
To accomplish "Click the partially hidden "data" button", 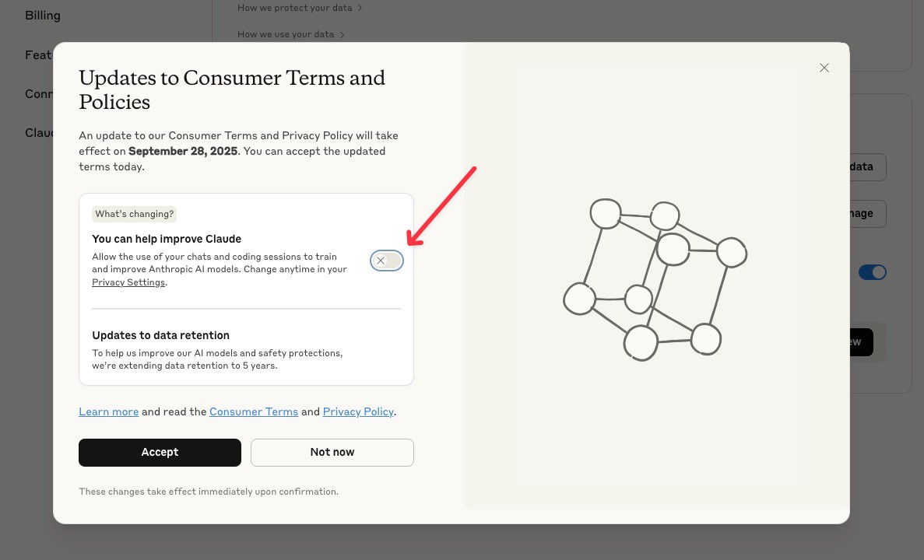I will [867, 166].
